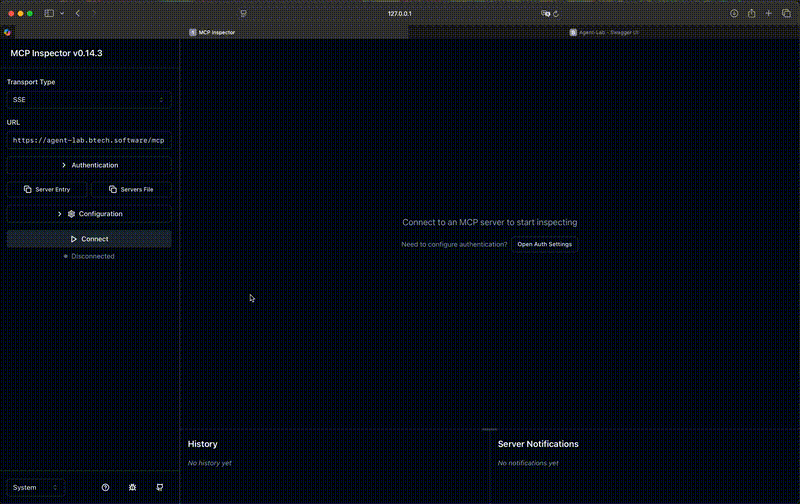800x504 pixels.
Task: Open the System theme dropdown
Action: [35, 488]
